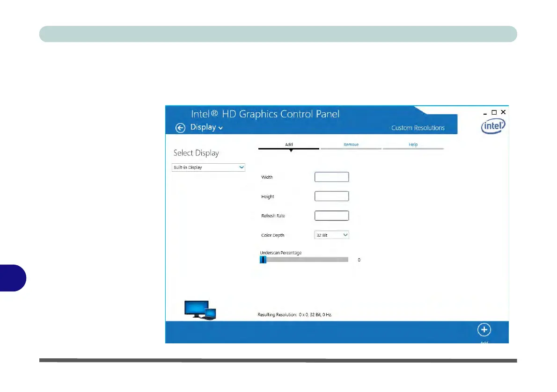This screenshot has width=557, height=392.
Task: Expand the Built-in Display selector
Action: point(208,167)
